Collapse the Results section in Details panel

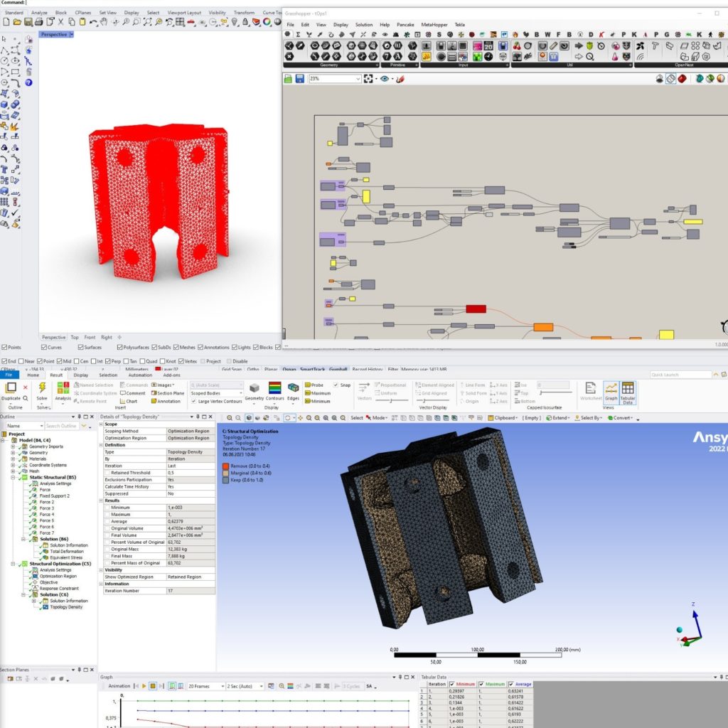[101, 500]
